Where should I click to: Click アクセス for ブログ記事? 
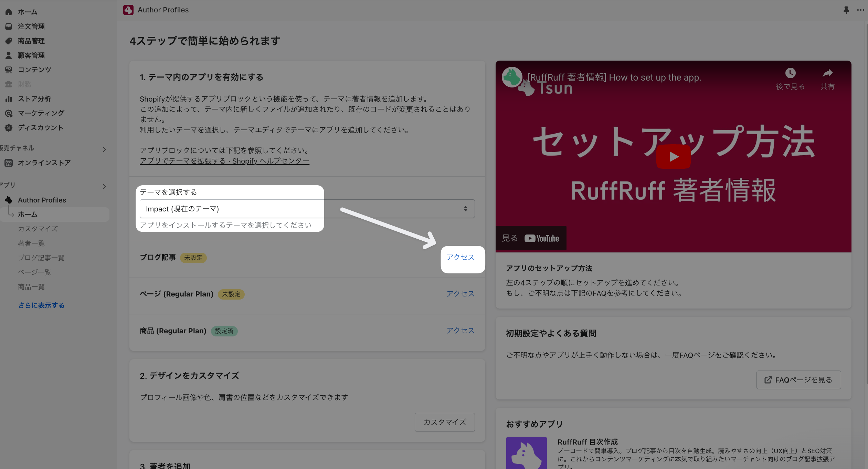click(x=461, y=258)
